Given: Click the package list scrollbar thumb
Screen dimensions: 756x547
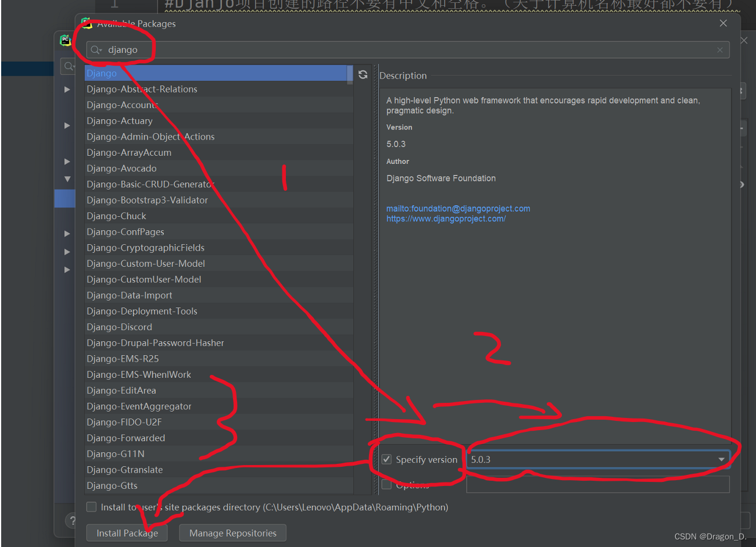Looking at the screenshot, I should coord(350,75).
